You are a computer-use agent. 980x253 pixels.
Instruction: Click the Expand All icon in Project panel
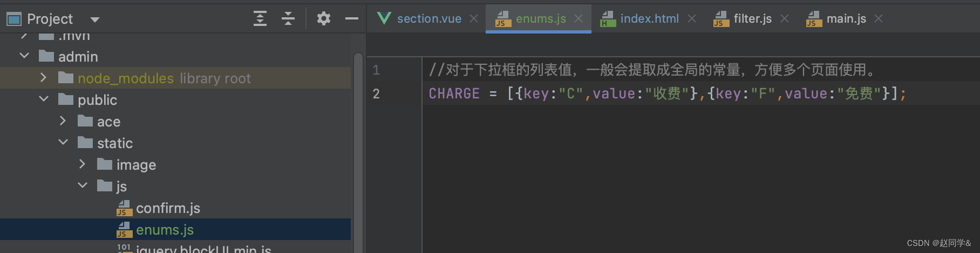coord(260,18)
